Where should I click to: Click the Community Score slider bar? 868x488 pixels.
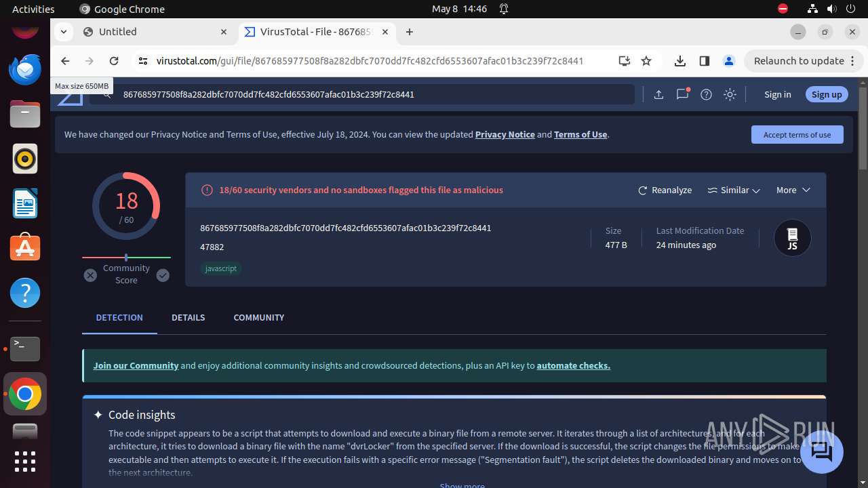126,258
